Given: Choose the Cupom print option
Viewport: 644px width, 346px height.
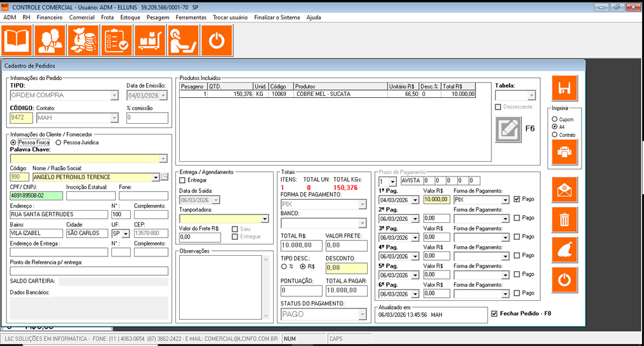Looking at the screenshot, I should 554,119.
